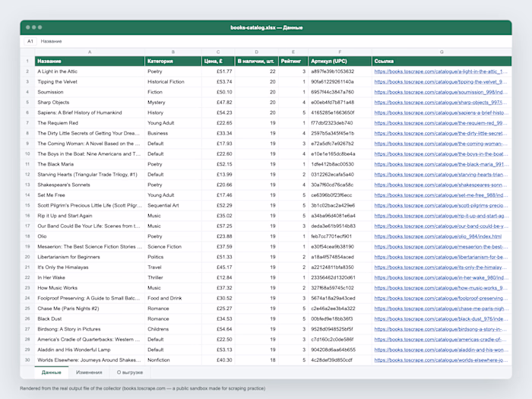Image resolution: width=532 pixels, height=399 pixels.
Task: Select the cell 'Soumission'
Action: (x=90, y=92)
